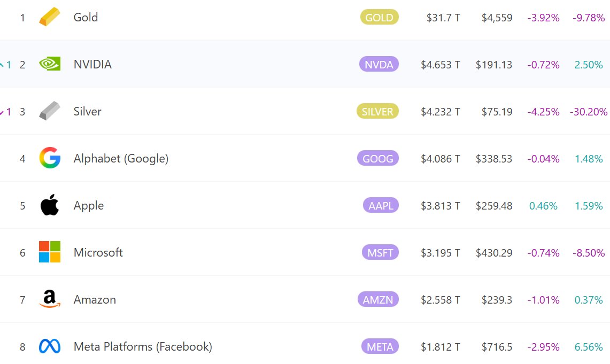Click the Microsoft four-square logo
610x364 pixels.
(50, 252)
